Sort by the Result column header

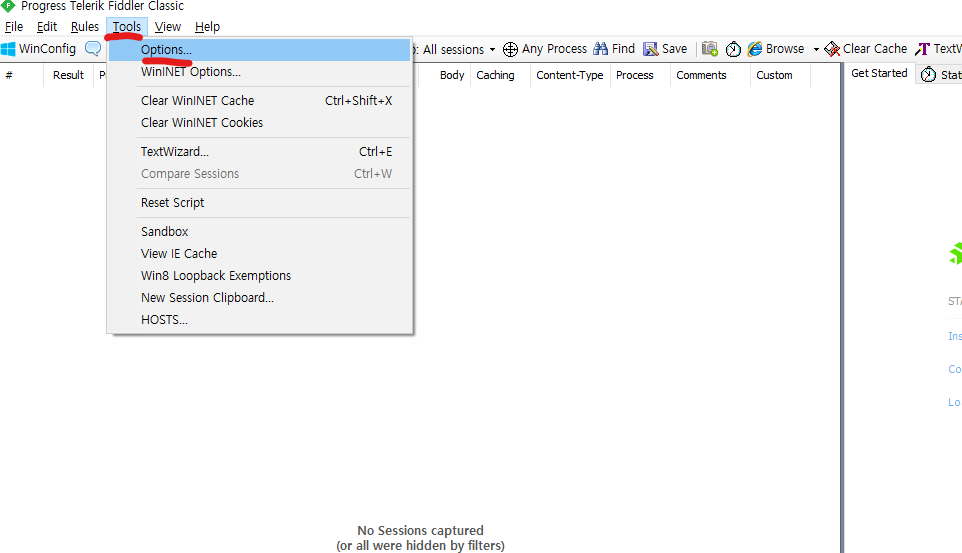click(x=68, y=75)
